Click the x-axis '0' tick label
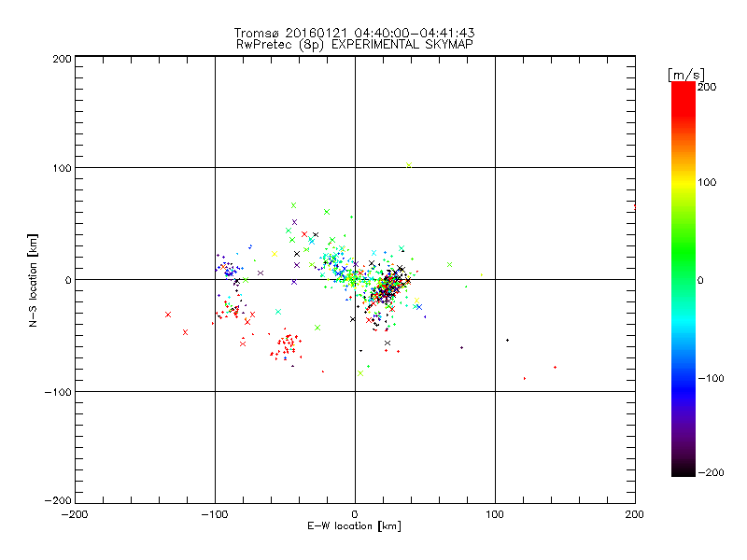Viewport: 747px width, 560px height. point(355,514)
